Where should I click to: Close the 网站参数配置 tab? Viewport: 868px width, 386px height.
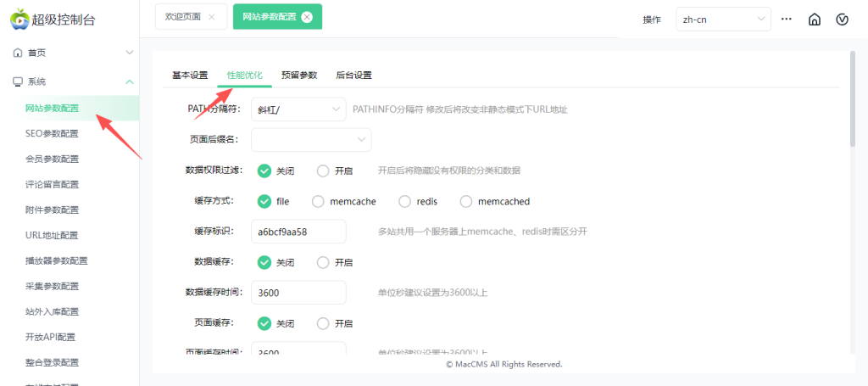click(x=307, y=17)
